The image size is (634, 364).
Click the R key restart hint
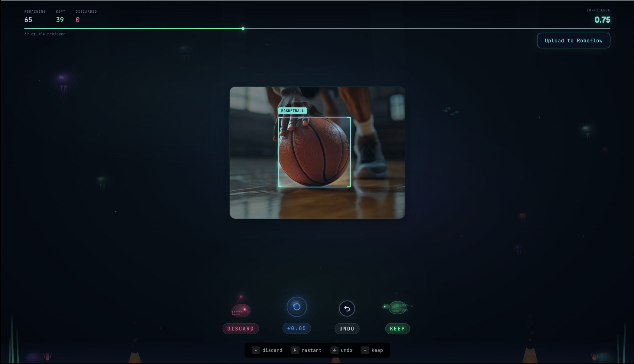pos(295,350)
